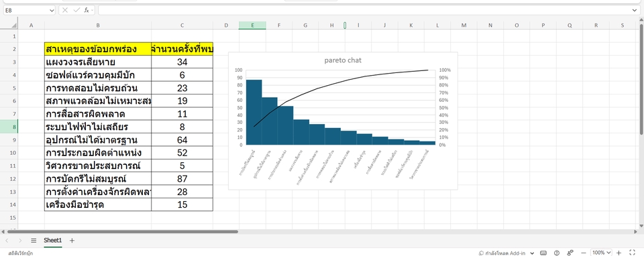644x256 pixels.
Task: Click cell การประกอบผิดตำแหน่ง
Action: 98,153
